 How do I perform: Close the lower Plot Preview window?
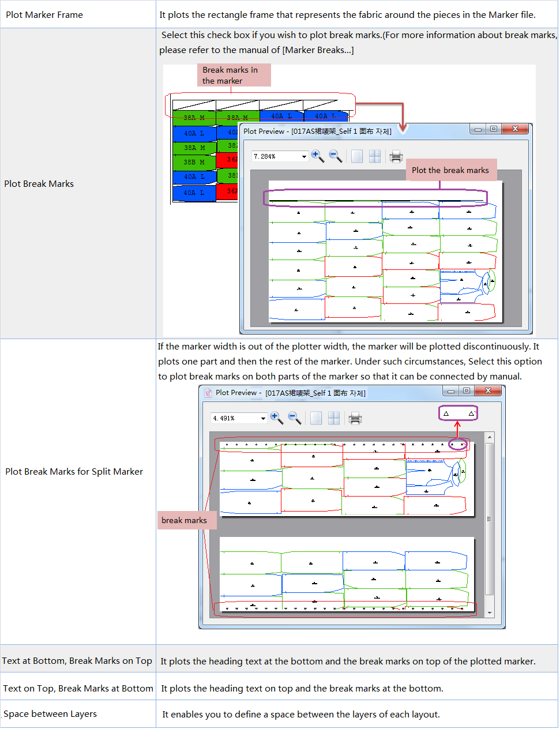(488, 391)
